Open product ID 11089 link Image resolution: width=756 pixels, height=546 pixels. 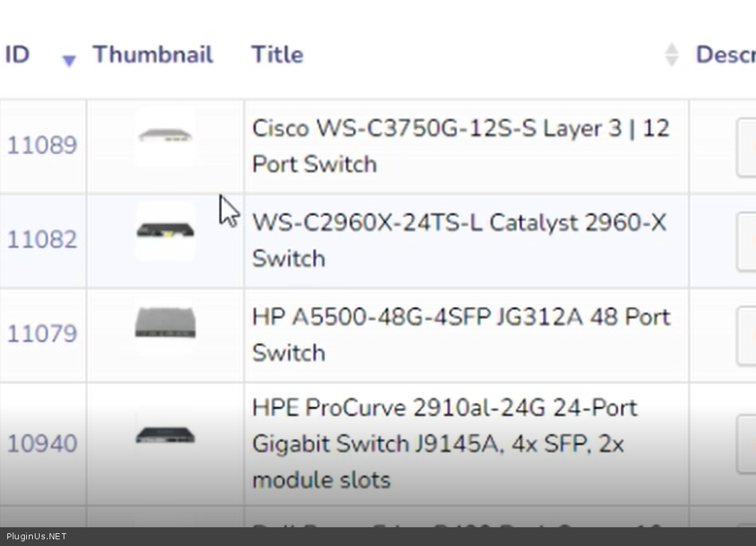pyautogui.click(x=42, y=145)
